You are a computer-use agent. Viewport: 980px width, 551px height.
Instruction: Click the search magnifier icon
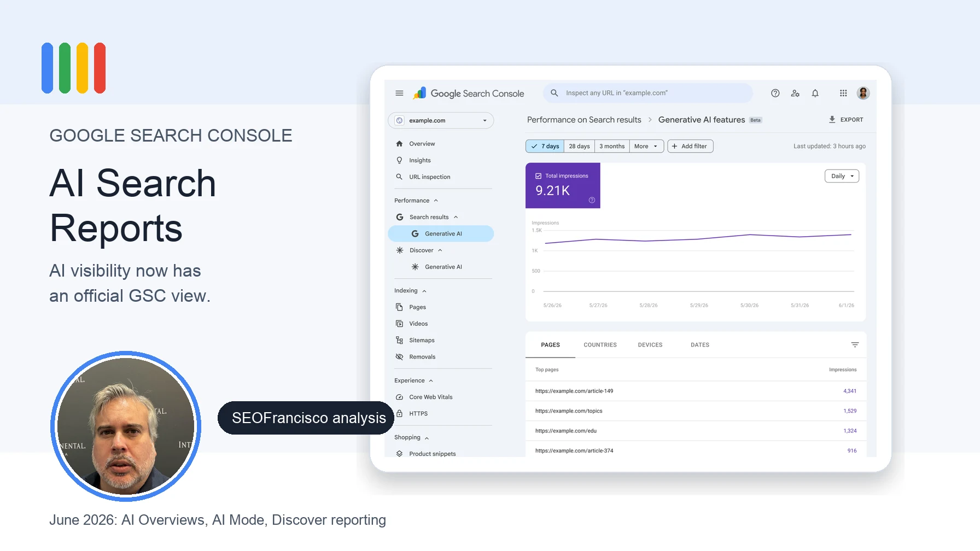pyautogui.click(x=554, y=93)
